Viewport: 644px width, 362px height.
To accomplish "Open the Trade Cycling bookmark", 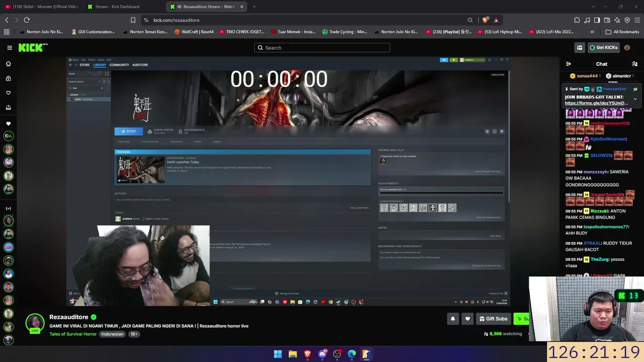I will pos(345,32).
